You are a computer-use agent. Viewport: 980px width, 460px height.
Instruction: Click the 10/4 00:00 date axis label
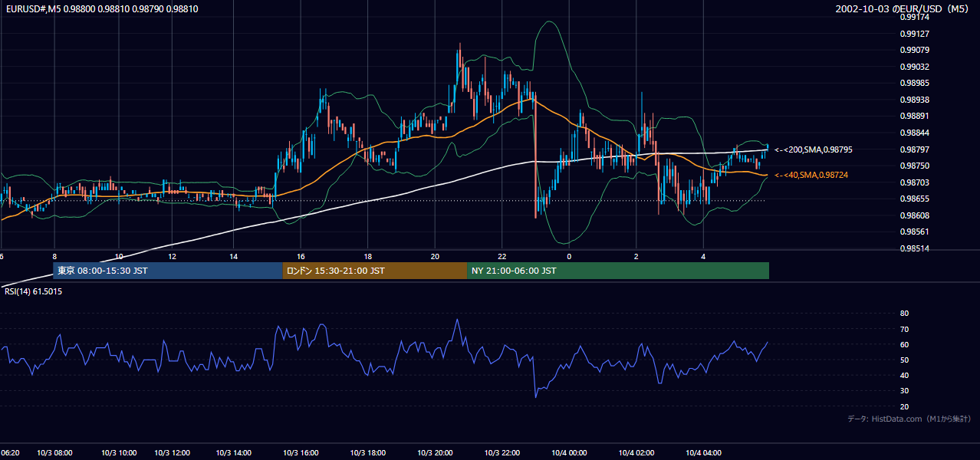coord(569,453)
